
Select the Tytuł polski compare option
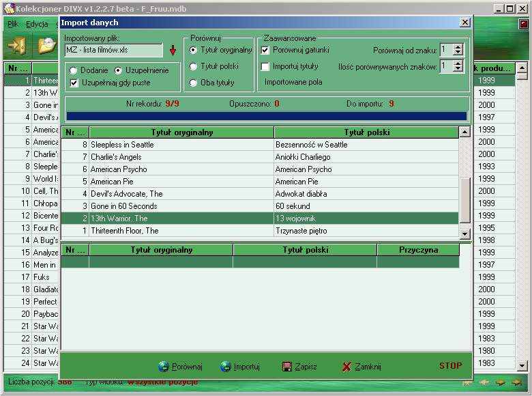pyautogui.click(x=194, y=66)
